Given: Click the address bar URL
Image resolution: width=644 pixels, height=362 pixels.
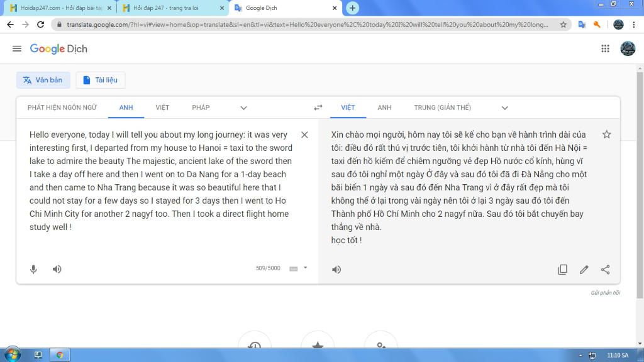Looking at the screenshot, I should coord(307,25).
